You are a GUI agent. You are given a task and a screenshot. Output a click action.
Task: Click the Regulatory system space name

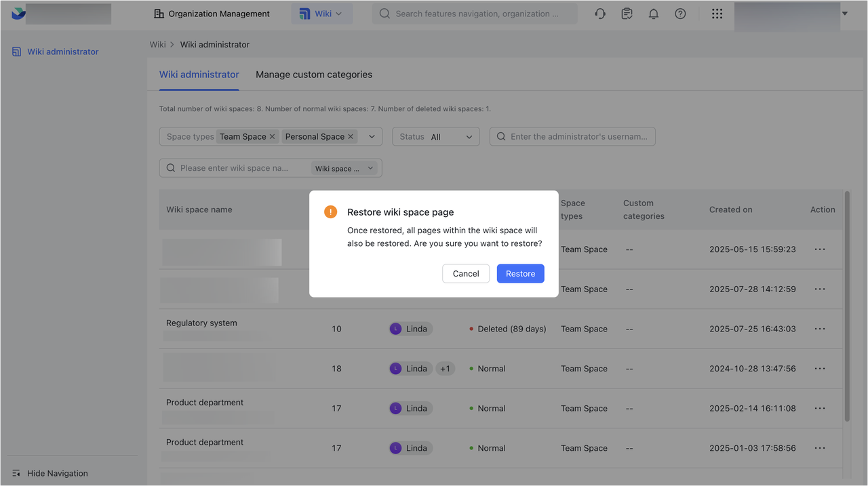click(201, 323)
